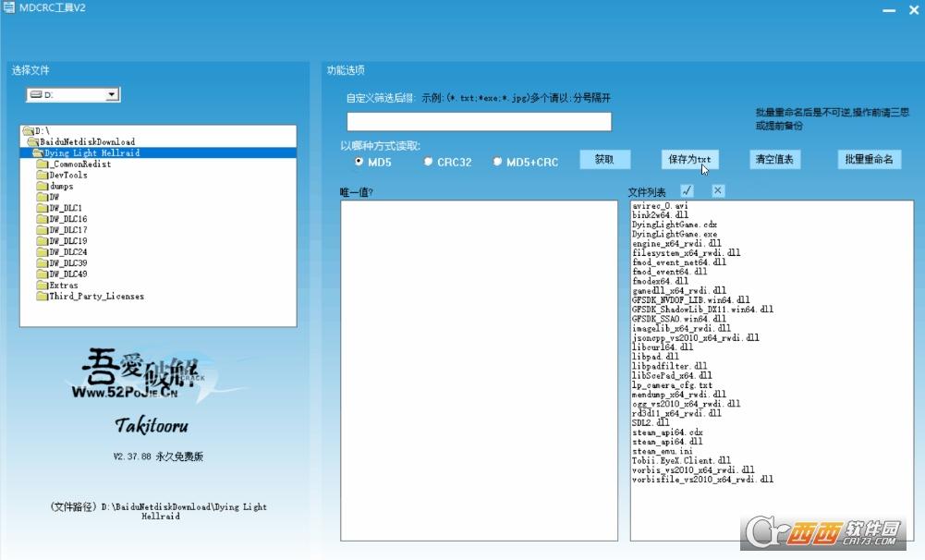Viewport: 925px width, 560px height.
Task: Click the deselect X icon above file list
Action: point(717,190)
